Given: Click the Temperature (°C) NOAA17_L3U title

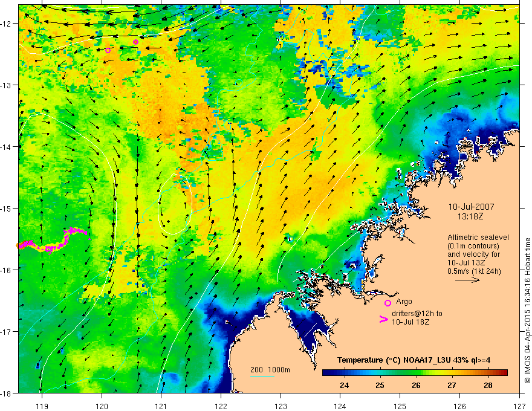Looking at the screenshot, I should coord(414,360).
